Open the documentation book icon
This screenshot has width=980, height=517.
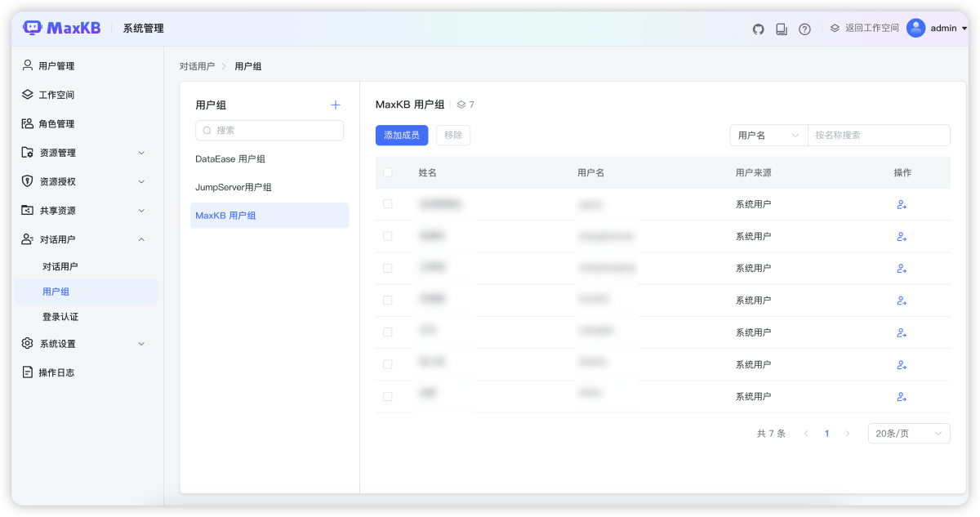click(x=782, y=28)
